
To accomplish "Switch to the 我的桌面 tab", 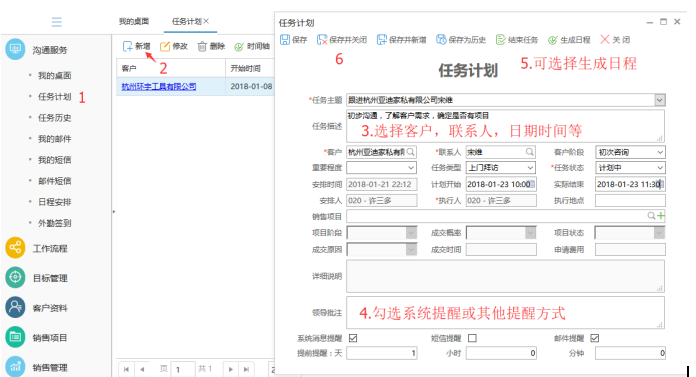I will click(x=134, y=21).
